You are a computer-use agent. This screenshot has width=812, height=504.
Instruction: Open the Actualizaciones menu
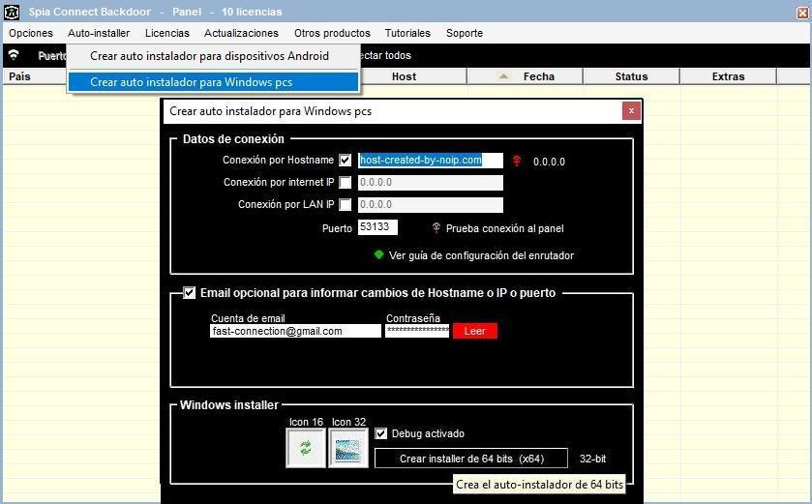click(241, 33)
